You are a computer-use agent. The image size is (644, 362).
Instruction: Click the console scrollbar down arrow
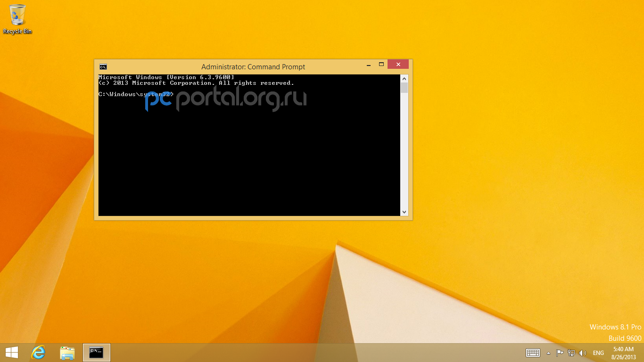pos(404,212)
